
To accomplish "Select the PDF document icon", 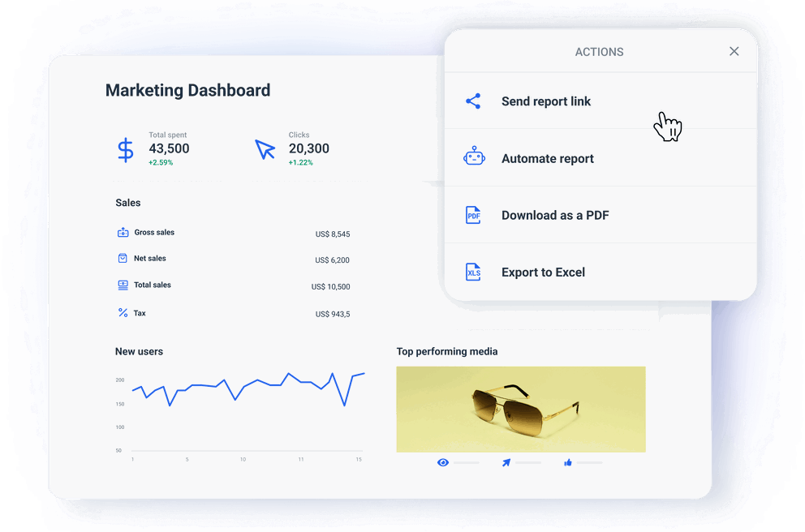I will pyautogui.click(x=473, y=214).
